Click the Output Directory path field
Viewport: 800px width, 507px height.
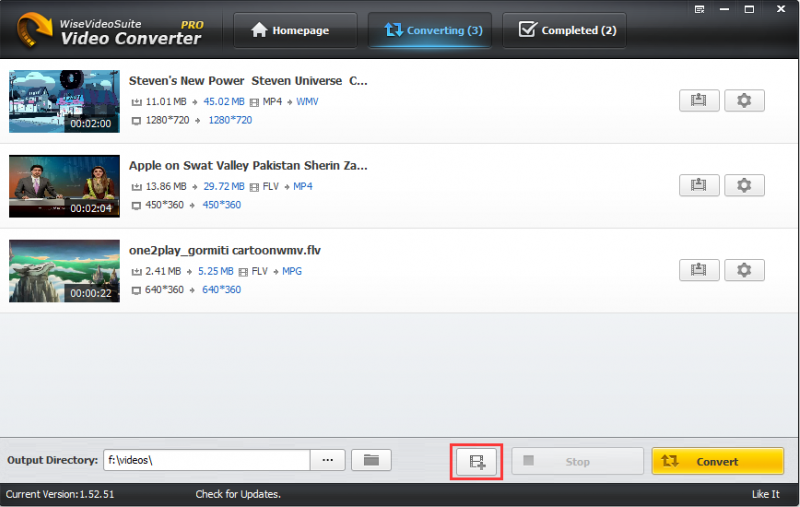[207, 460]
